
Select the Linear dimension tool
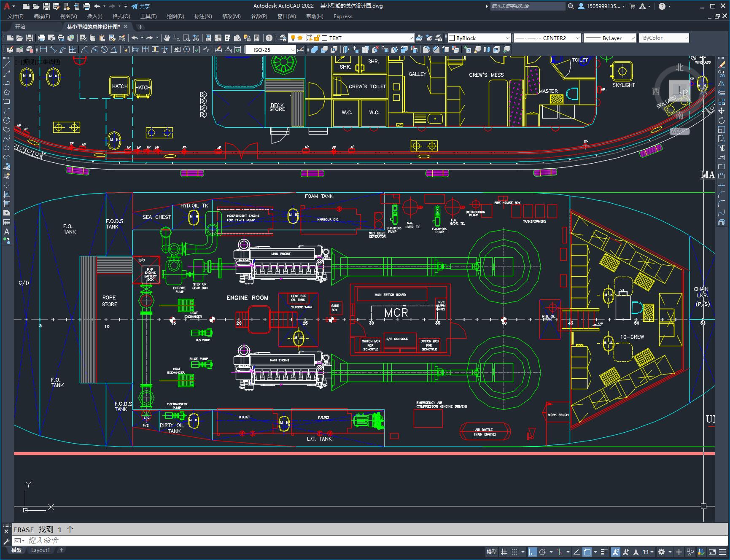coord(43,49)
